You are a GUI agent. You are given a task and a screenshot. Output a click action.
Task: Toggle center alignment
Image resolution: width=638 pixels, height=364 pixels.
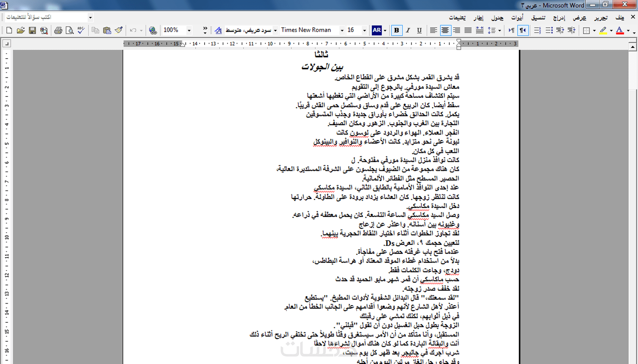click(445, 30)
